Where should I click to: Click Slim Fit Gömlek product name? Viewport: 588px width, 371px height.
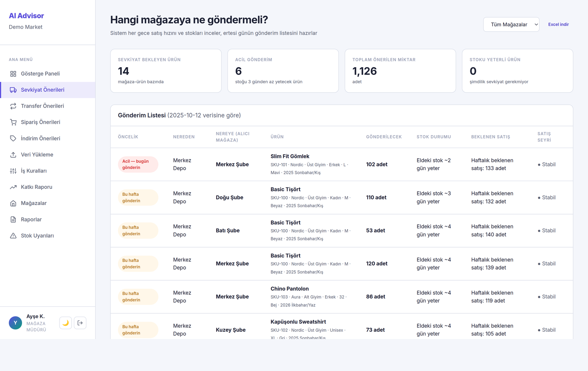[x=290, y=156]
